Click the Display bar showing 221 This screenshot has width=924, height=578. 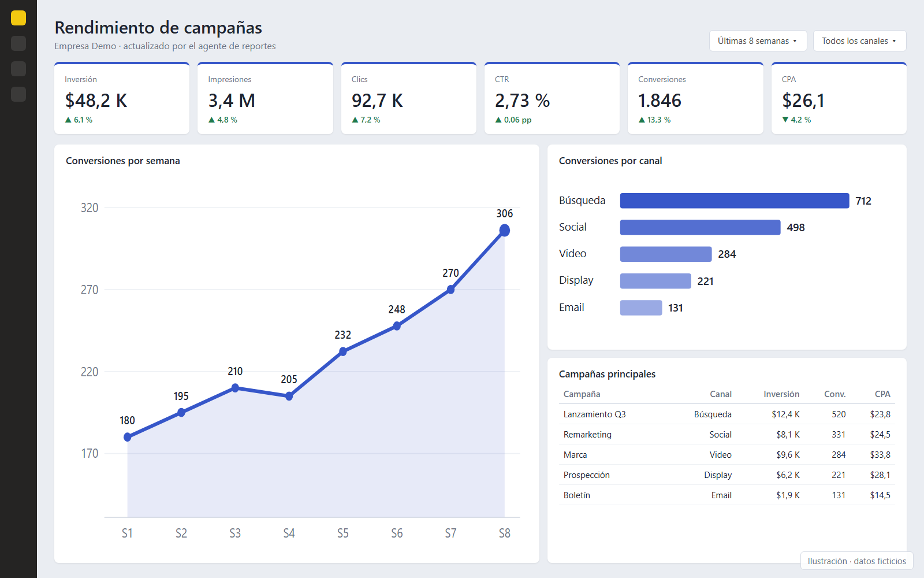tap(655, 281)
